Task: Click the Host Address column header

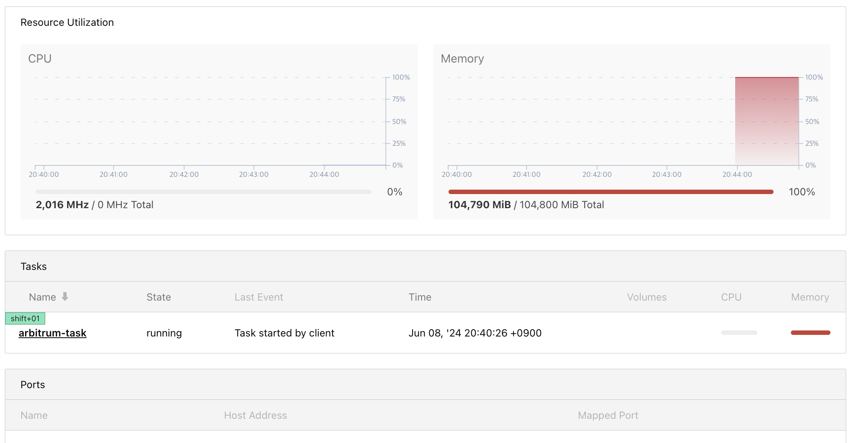Action: 255,415
